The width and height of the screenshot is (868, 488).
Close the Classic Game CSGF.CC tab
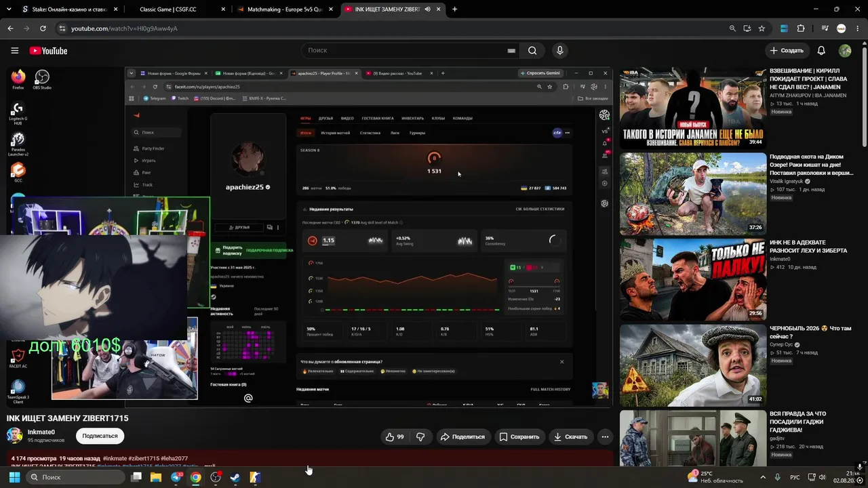coord(222,9)
